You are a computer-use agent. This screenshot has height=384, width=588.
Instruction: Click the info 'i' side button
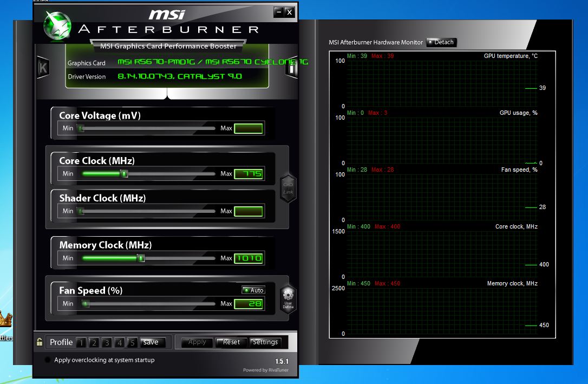[291, 69]
